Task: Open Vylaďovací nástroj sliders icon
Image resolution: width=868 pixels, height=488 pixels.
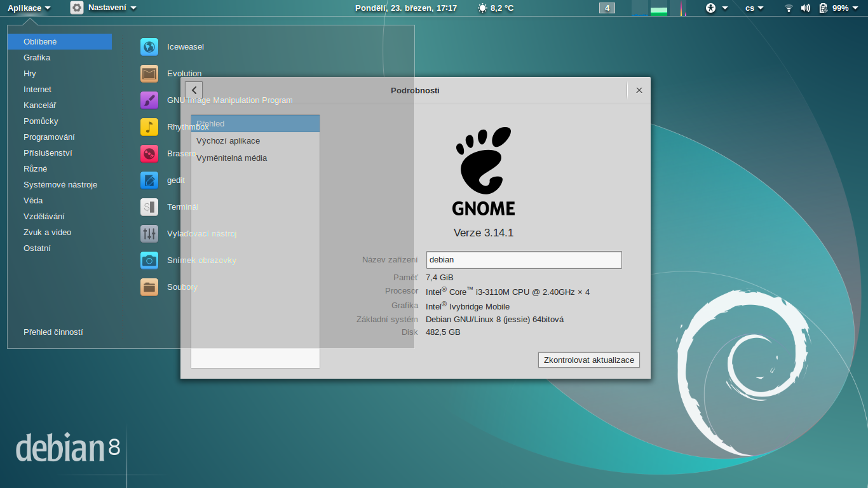Action: click(x=149, y=234)
